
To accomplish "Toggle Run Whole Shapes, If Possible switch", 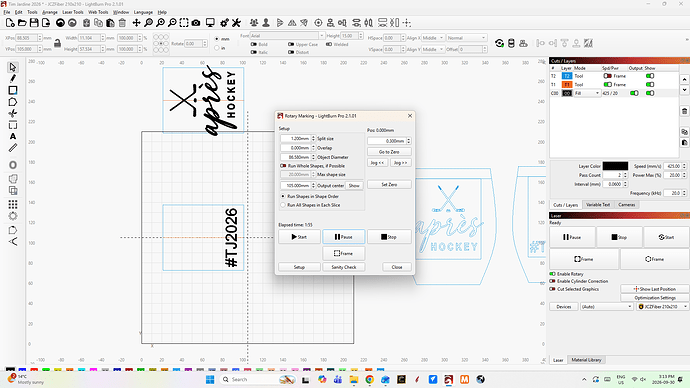I will click(283, 166).
